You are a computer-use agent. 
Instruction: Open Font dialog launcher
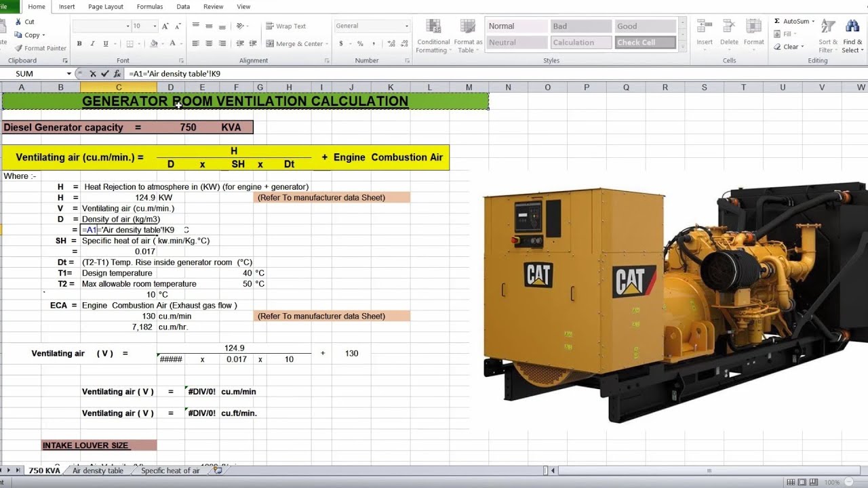point(181,60)
